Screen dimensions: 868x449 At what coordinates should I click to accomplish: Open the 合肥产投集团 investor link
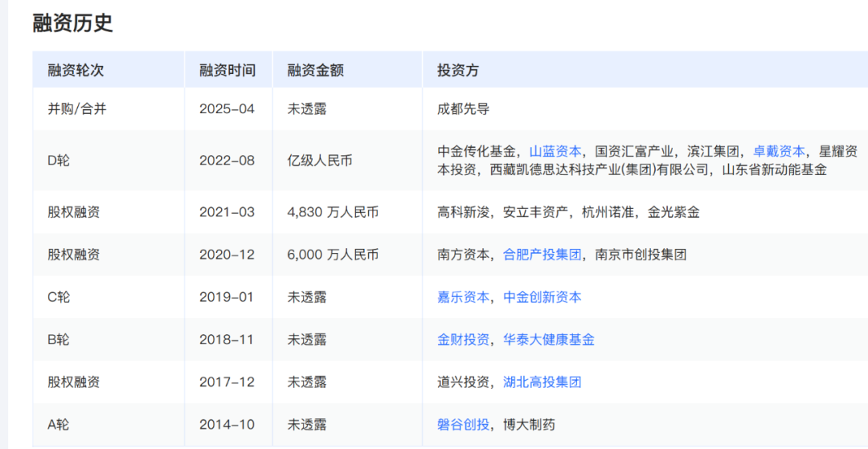[542, 255]
